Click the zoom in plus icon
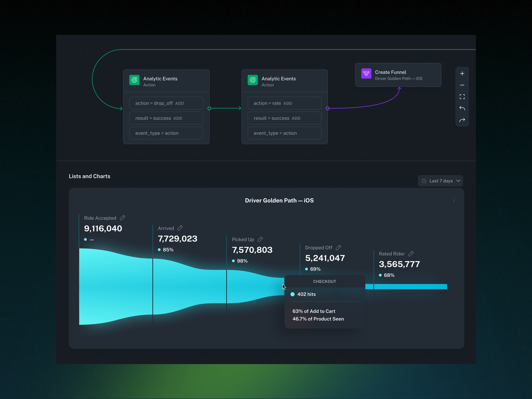Screen dimensions: 532x399 (462, 74)
